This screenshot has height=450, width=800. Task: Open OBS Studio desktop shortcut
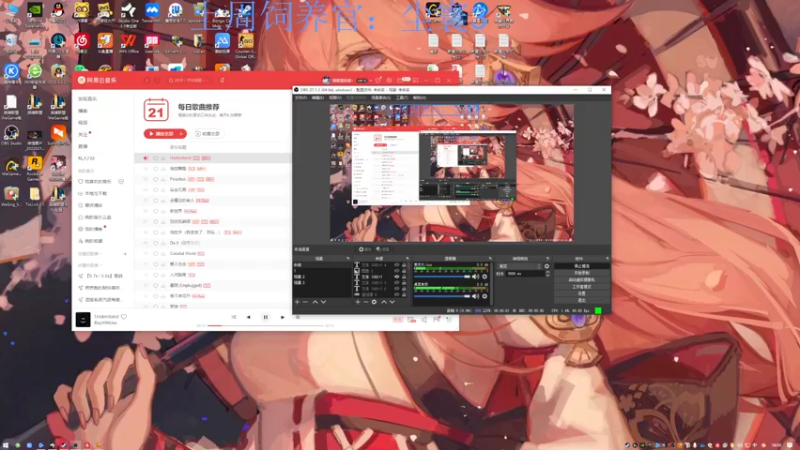(11, 136)
